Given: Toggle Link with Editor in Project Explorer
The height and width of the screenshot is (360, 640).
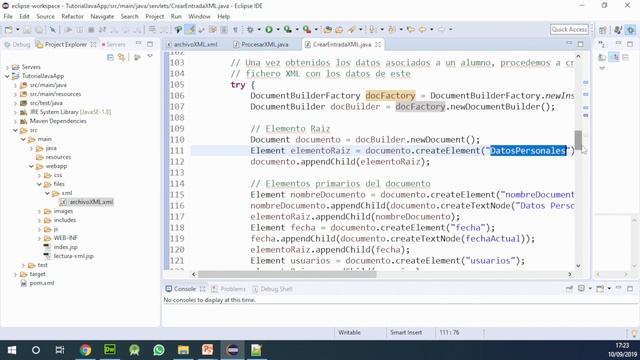Looking at the screenshot, I should tap(122, 57).
